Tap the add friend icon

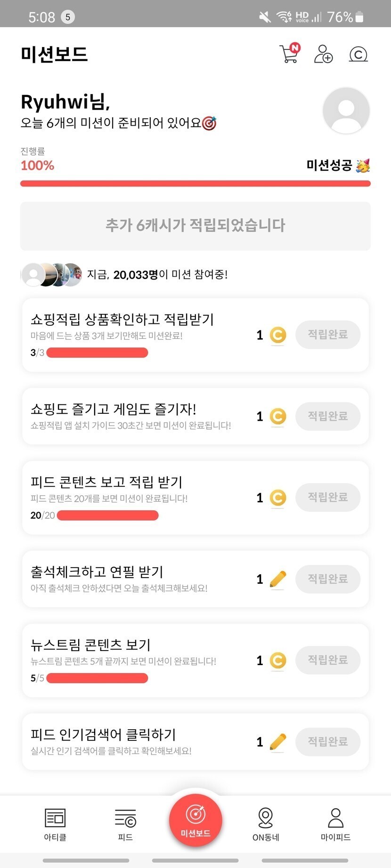click(323, 54)
